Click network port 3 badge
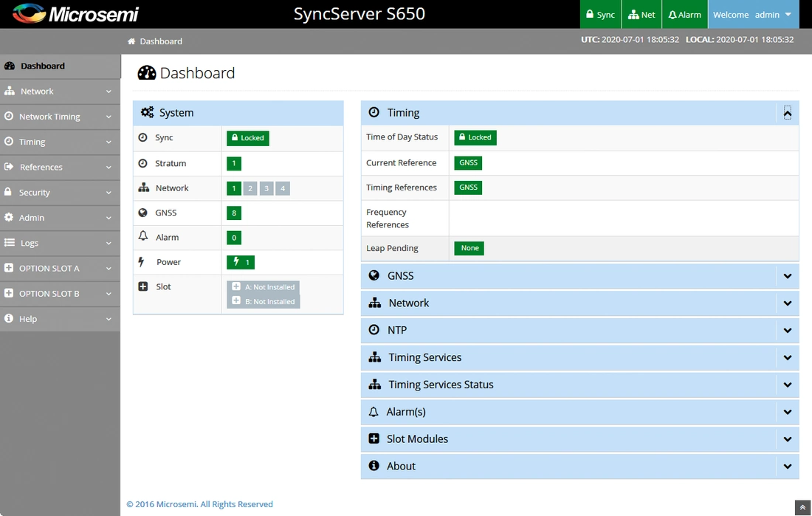Screen dimensions: 812x516 (x=266, y=188)
